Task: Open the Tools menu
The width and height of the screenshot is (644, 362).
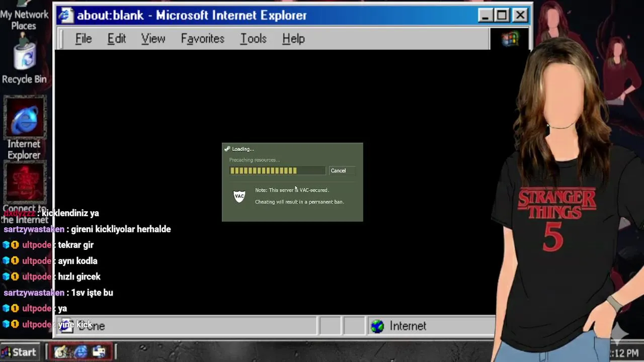Action: click(253, 39)
